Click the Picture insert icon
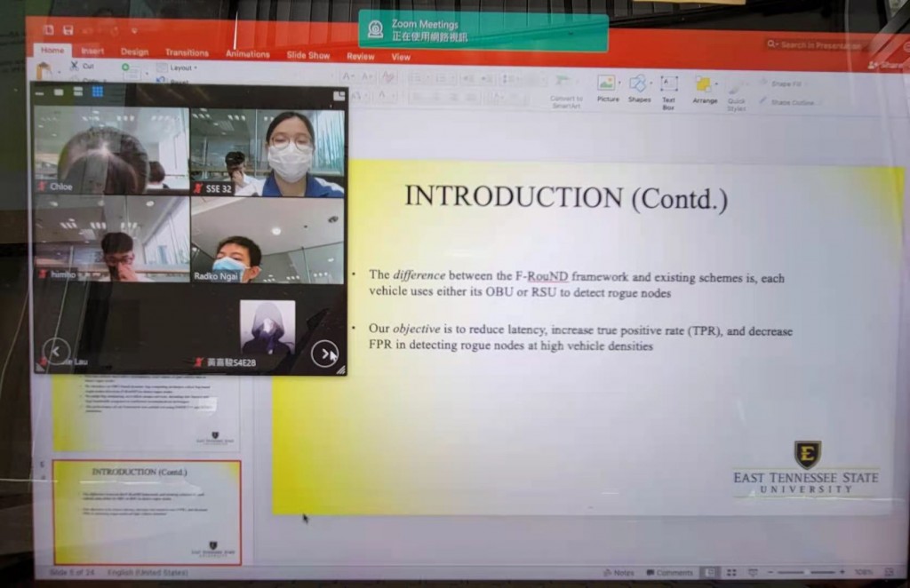This screenshot has width=910, height=588. (607, 85)
